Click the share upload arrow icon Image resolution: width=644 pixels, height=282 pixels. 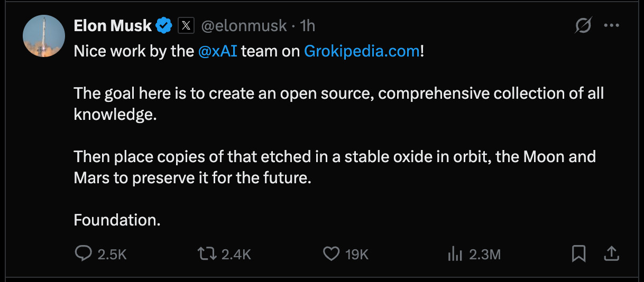pos(611,254)
